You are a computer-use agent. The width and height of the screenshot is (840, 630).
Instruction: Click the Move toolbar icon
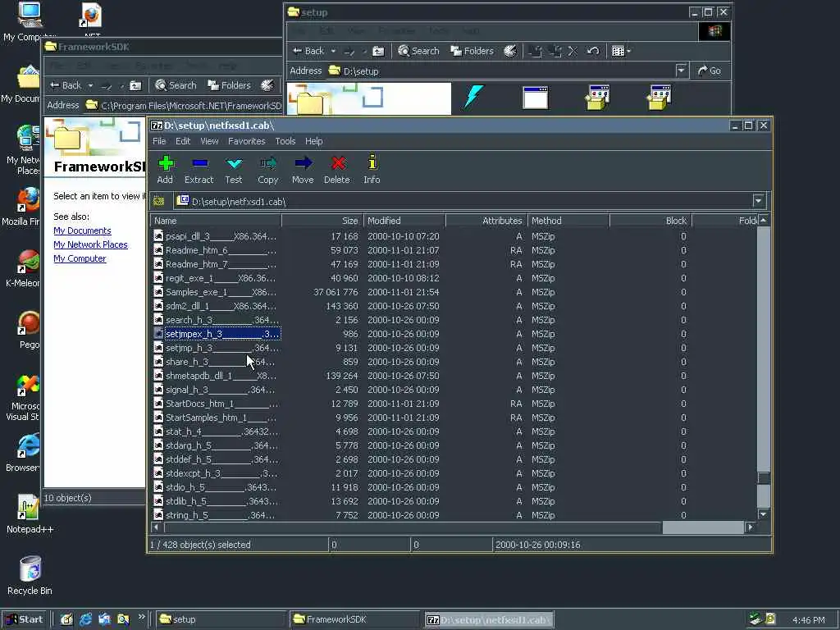[303, 170]
